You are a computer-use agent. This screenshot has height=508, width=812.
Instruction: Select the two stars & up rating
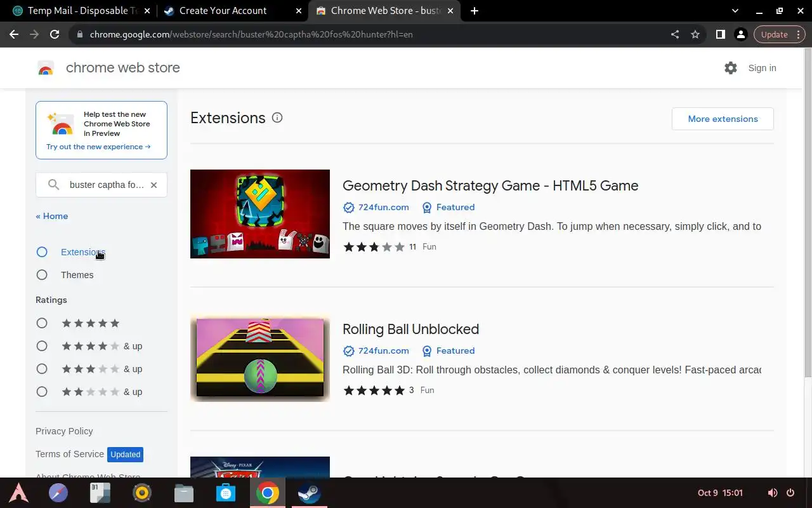42,392
